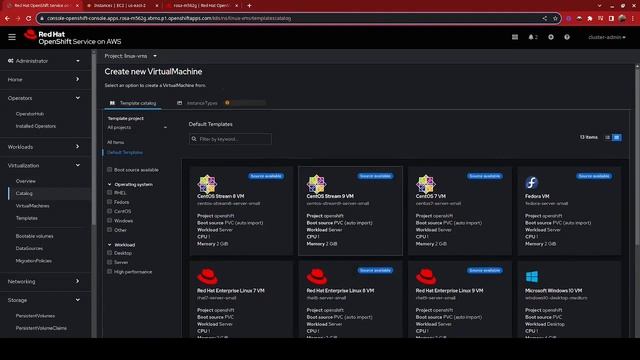Switch to grid view icon
Image resolution: width=640 pixels, height=360 pixels.
(x=617, y=138)
